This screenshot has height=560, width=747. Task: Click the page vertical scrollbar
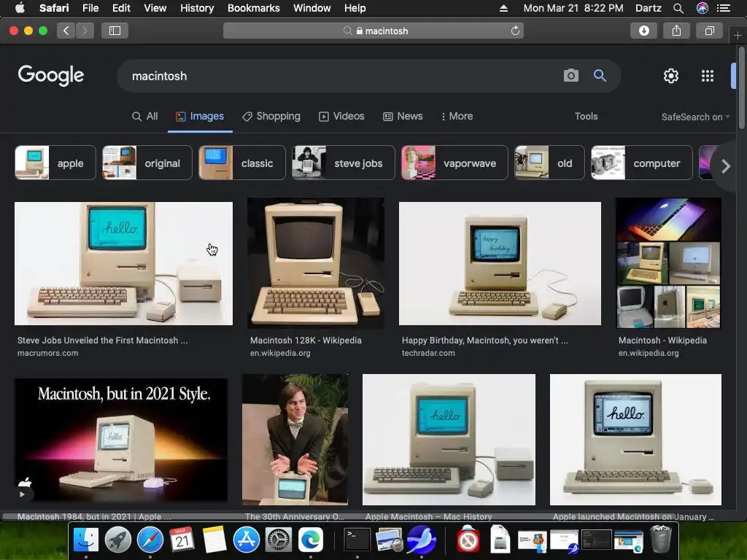click(742, 88)
